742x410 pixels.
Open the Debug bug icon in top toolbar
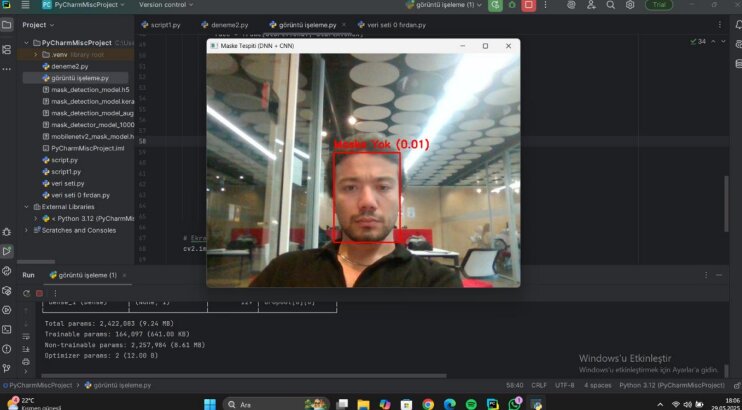[512, 5]
